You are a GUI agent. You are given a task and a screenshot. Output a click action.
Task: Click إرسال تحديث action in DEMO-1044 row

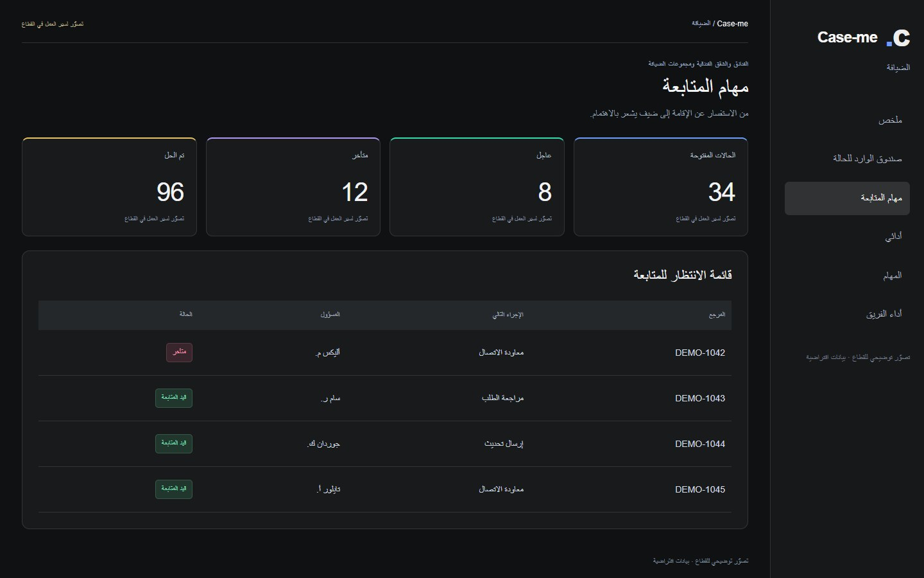click(x=504, y=444)
